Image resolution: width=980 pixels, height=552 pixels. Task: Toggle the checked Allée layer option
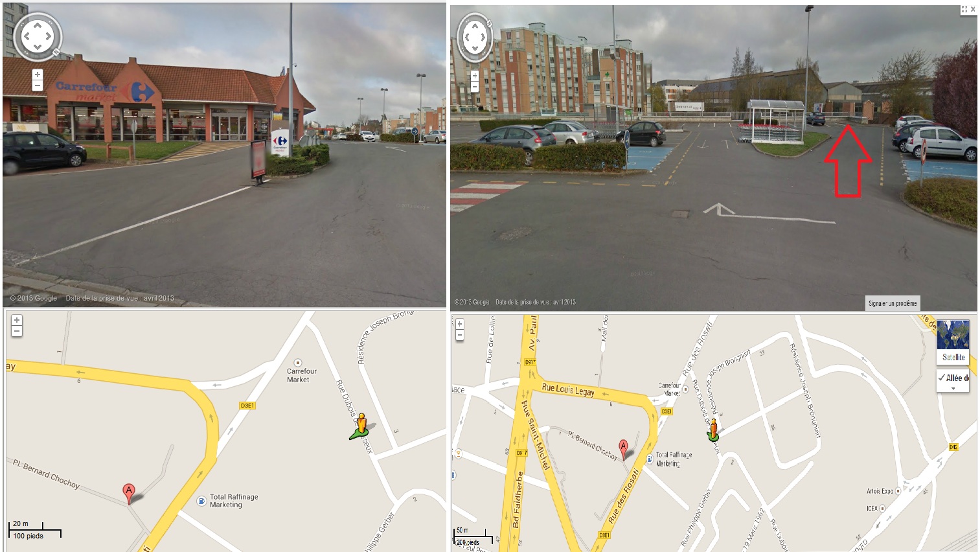click(953, 378)
